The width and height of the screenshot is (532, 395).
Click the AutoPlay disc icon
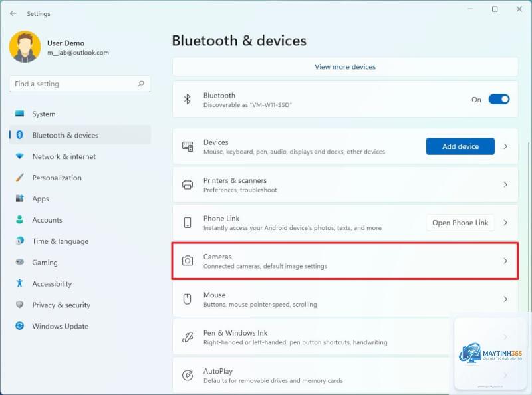[188, 375]
